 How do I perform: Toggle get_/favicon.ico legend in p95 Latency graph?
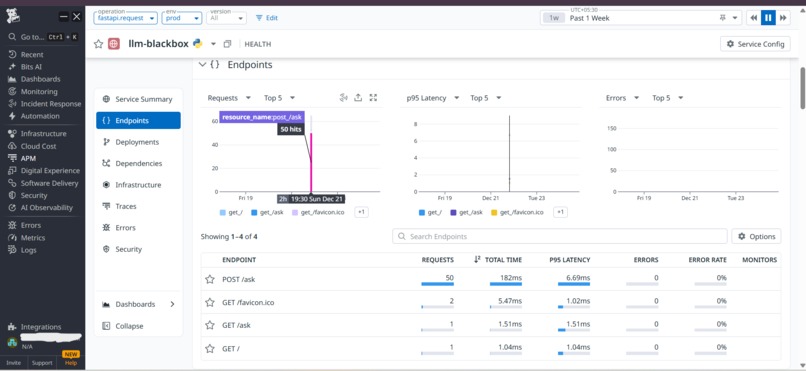517,212
